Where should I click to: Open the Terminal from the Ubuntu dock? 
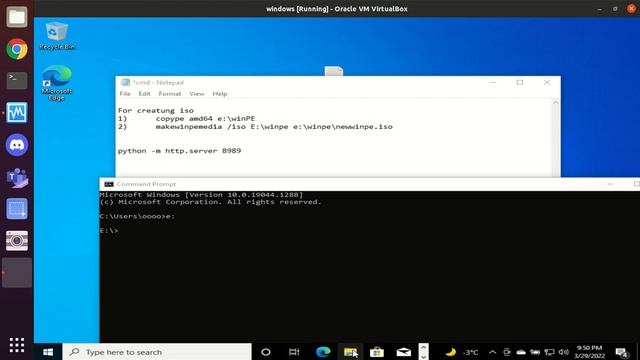17,80
